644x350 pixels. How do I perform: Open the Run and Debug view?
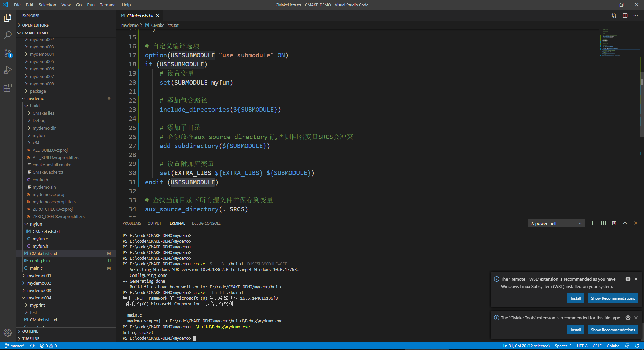pyautogui.click(x=7, y=70)
